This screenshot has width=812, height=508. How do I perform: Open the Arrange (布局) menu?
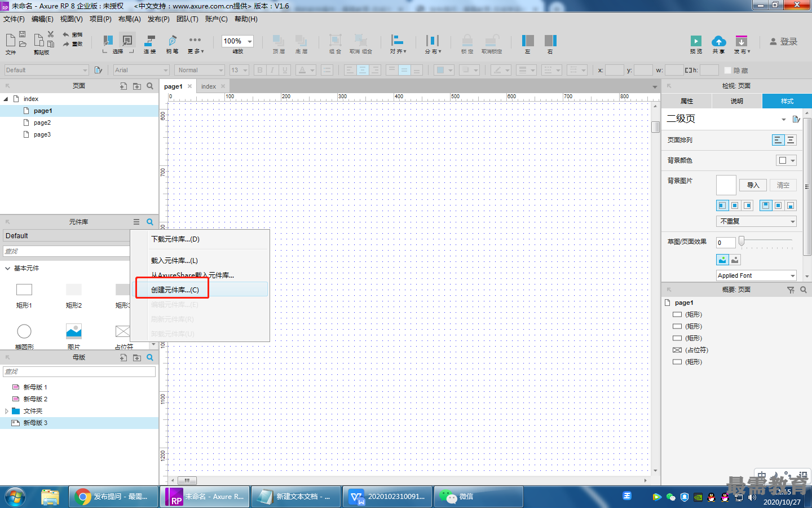(130, 19)
